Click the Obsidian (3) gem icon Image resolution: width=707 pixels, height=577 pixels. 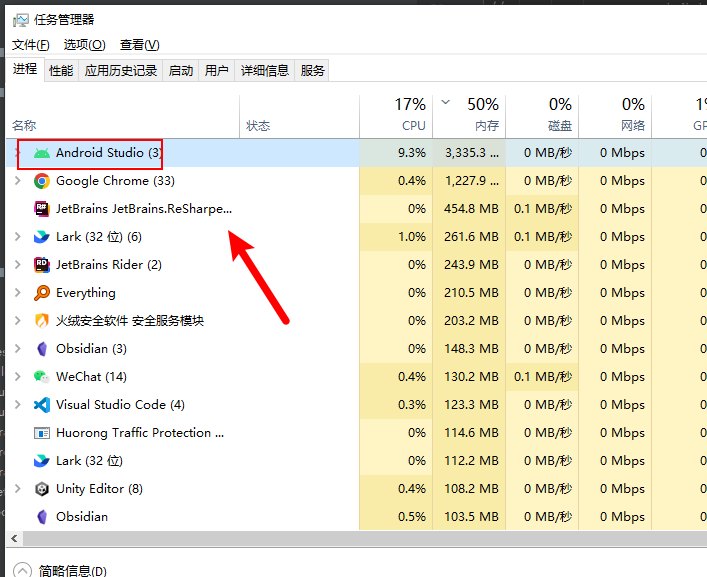(x=42, y=349)
